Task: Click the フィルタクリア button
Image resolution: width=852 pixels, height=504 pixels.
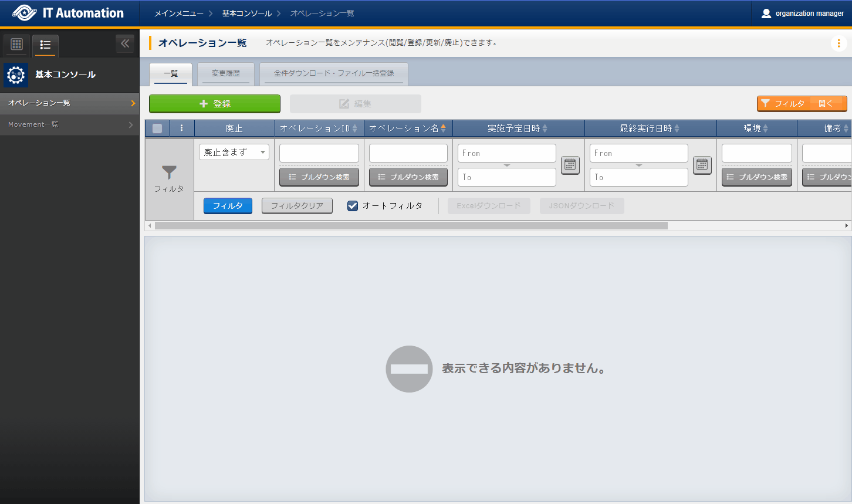Action: (x=297, y=205)
